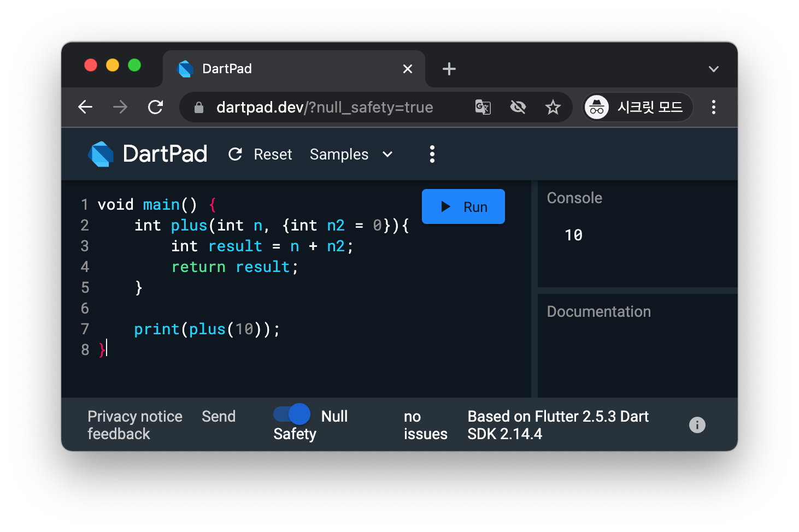Click the address bar URL
Screen dimensions: 799x532
325,107
